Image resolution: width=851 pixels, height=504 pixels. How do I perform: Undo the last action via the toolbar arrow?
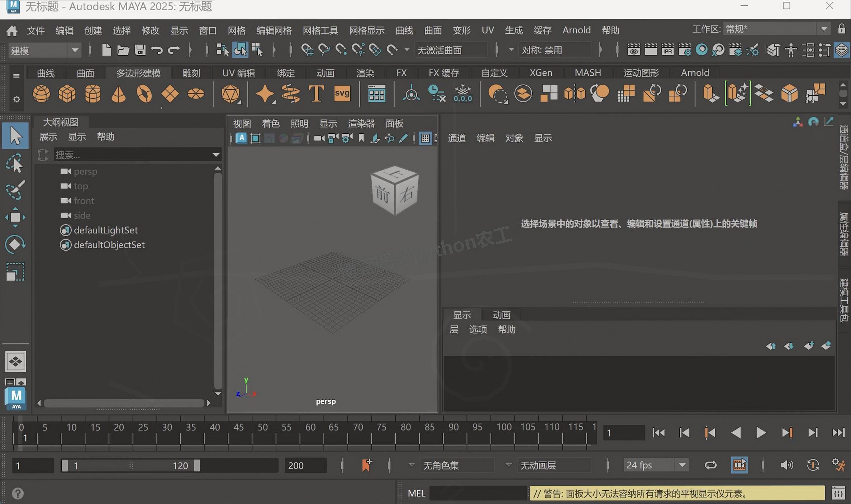click(158, 50)
